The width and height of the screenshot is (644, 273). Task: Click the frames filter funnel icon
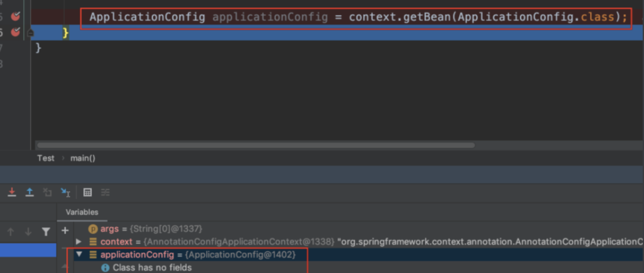coord(46,232)
